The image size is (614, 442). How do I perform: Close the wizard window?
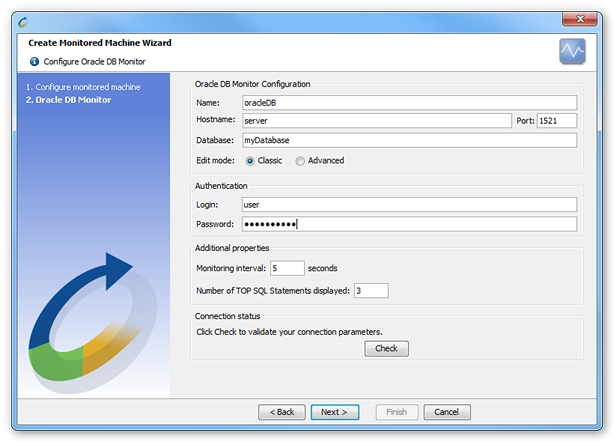click(x=580, y=19)
